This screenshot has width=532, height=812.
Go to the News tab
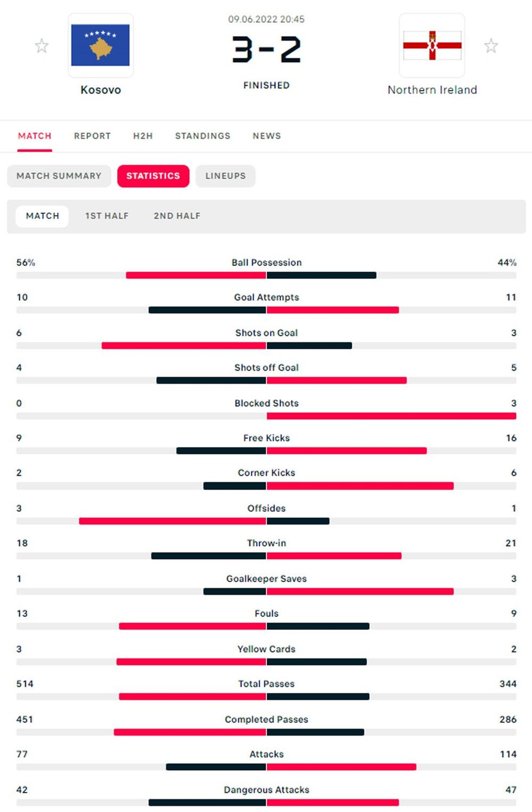pyautogui.click(x=267, y=136)
